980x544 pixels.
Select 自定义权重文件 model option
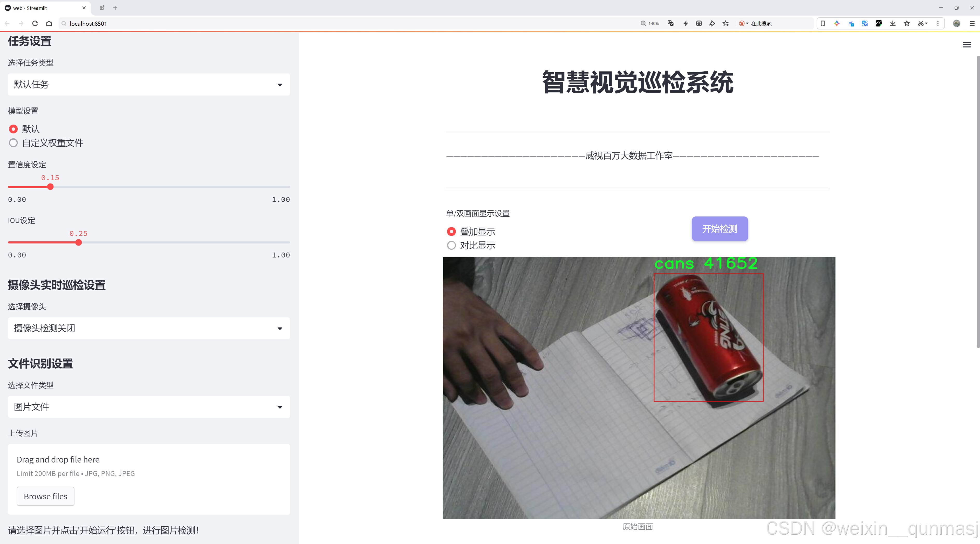(13, 143)
